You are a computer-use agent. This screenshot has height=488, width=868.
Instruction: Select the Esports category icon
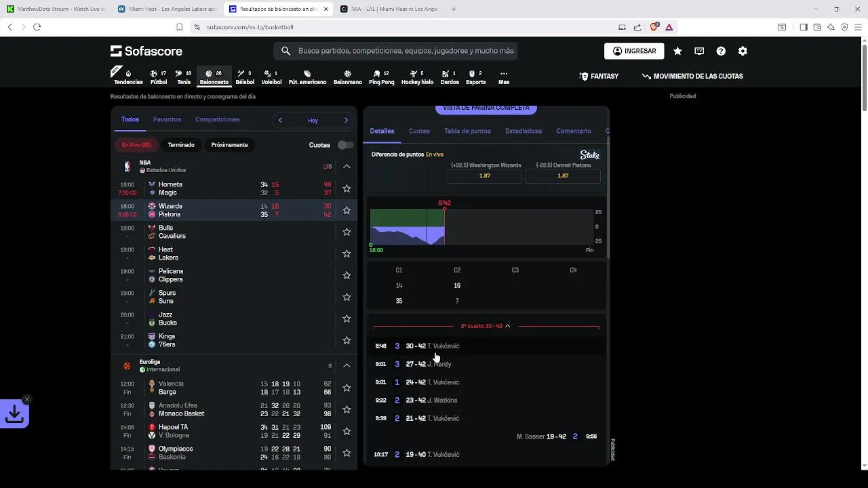click(476, 77)
